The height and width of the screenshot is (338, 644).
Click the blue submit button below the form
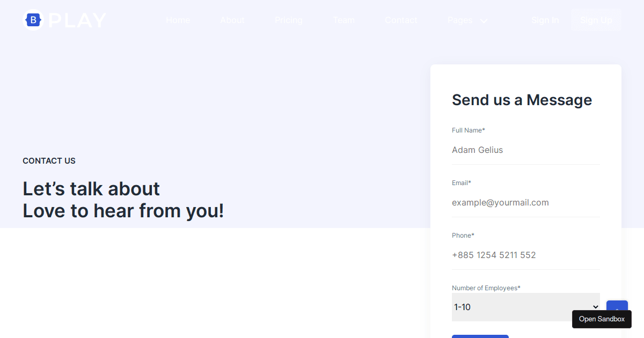tap(480, 336)
